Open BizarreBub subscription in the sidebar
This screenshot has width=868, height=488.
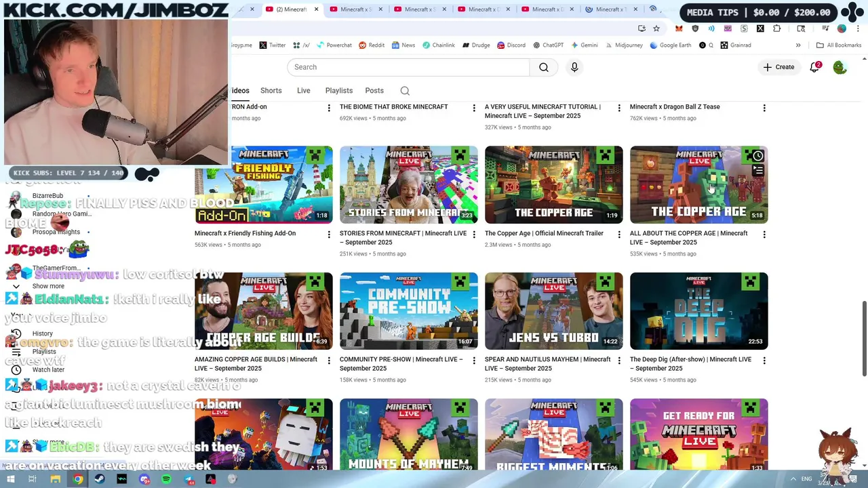coord(47,196)
